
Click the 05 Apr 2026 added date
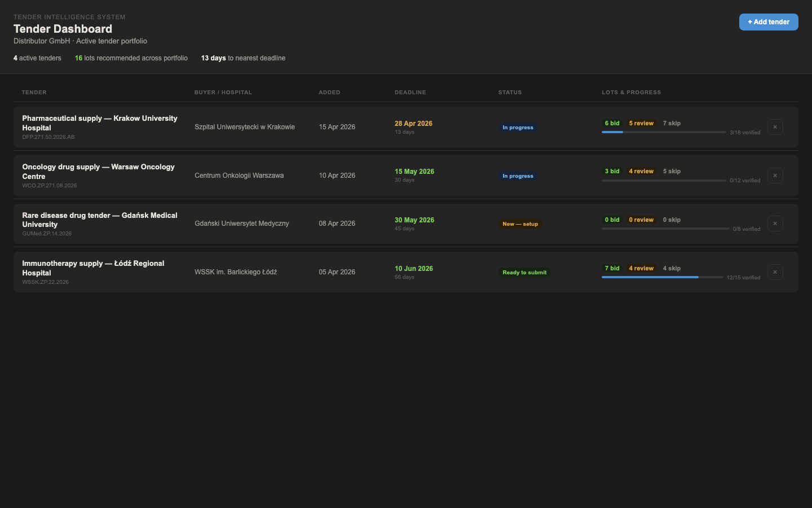click(337, 272)
